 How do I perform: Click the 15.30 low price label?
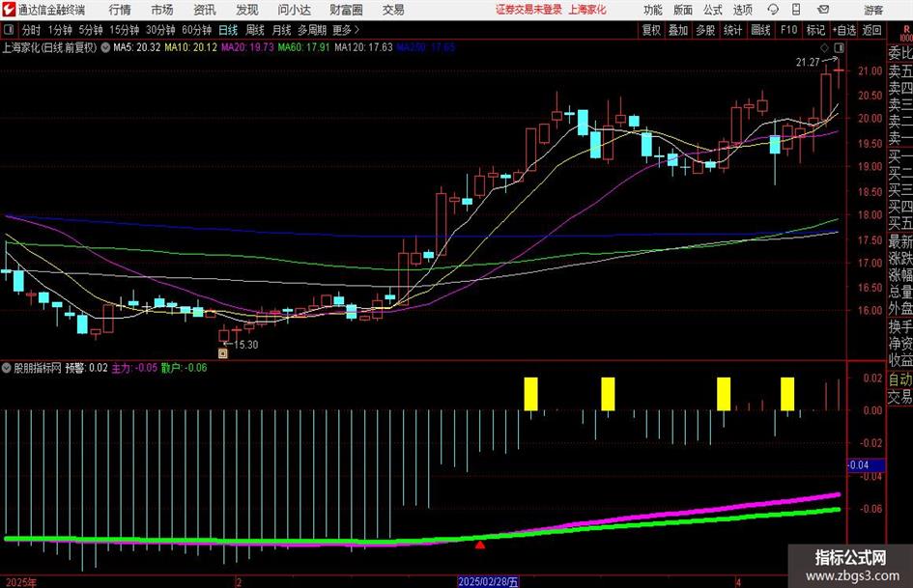246,345
